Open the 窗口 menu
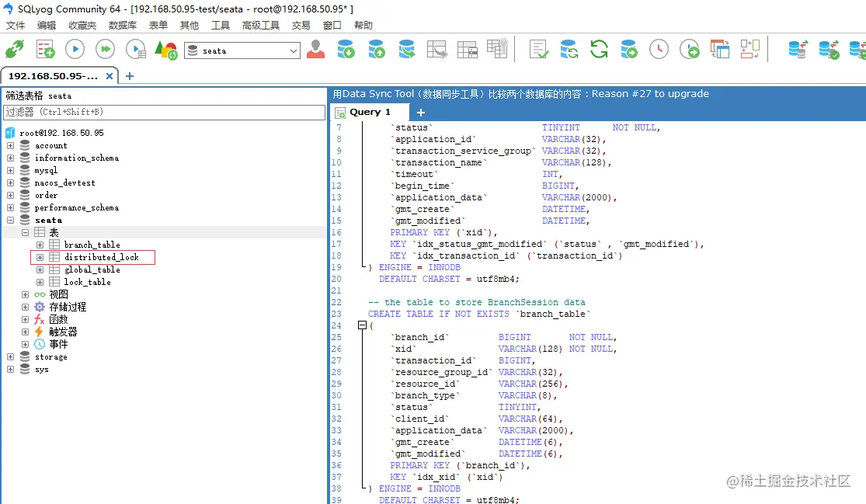866x504 pixels. point(332,26)
